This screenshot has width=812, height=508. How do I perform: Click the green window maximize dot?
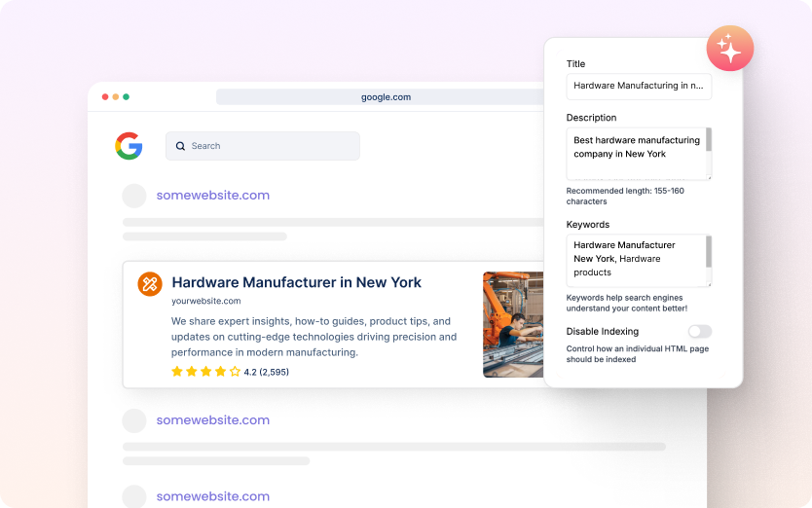tap(127, 97)
